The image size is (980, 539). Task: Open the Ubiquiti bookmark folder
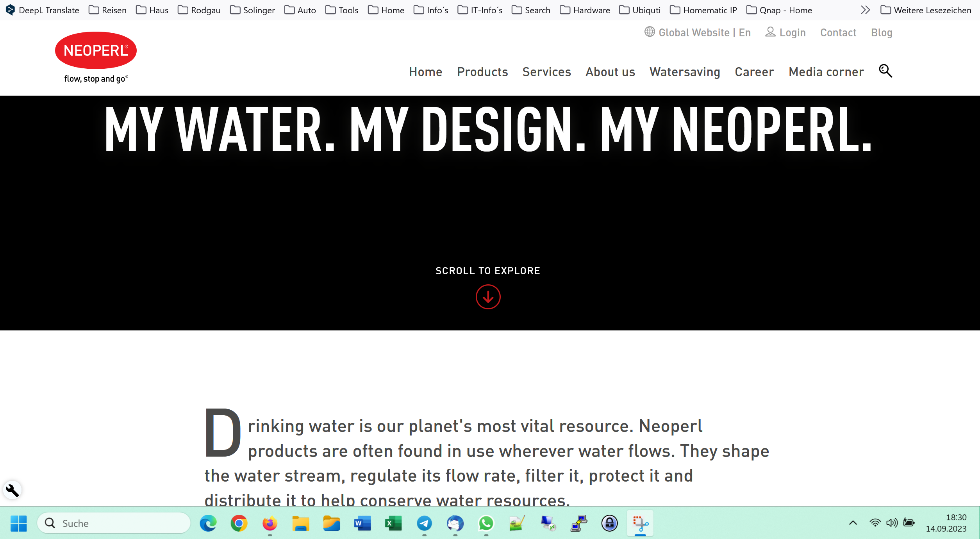(x=640, y=10)
